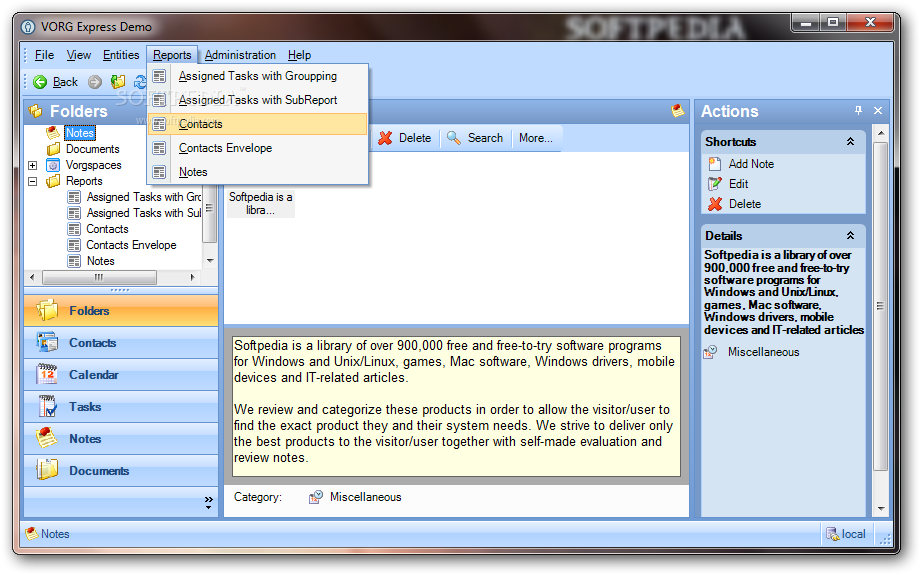This screenshot has height=575, width=921.
Task: Click the red X Delete toolbar icon
Action: tap(385, 138)
